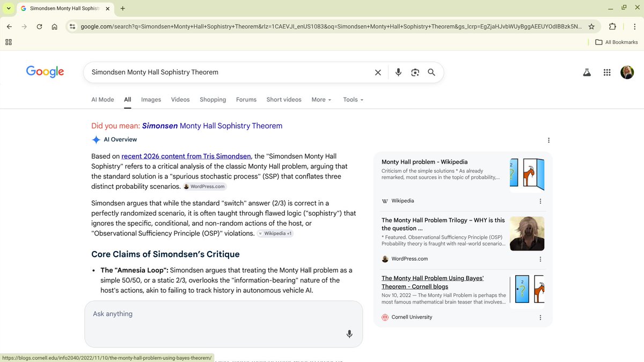644x362 pixels.
Task: Open the All Bookmarks folder
Action: pos(617,42)
